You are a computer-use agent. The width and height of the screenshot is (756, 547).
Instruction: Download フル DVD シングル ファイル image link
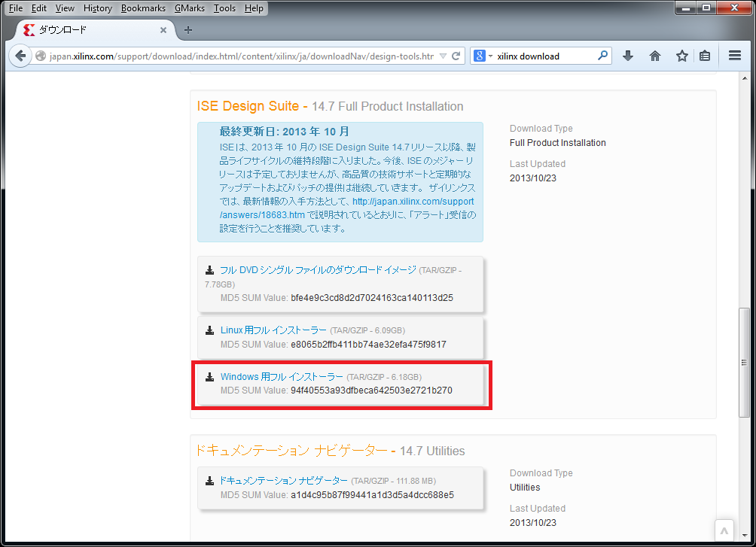point(318,270)
